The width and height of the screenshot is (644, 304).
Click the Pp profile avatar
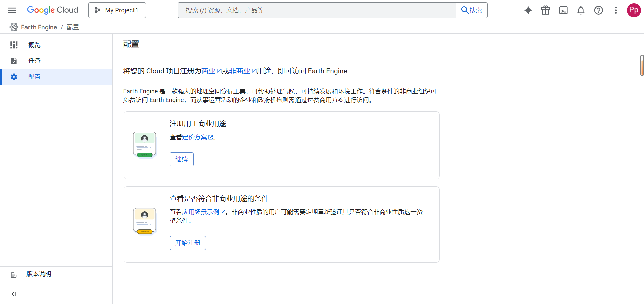[634, 10]
